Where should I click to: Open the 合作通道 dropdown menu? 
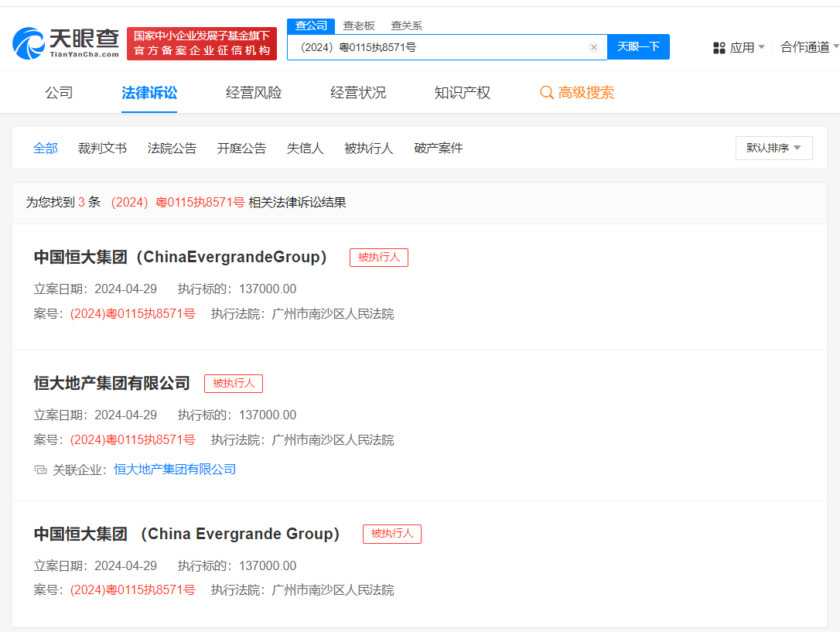810,47
